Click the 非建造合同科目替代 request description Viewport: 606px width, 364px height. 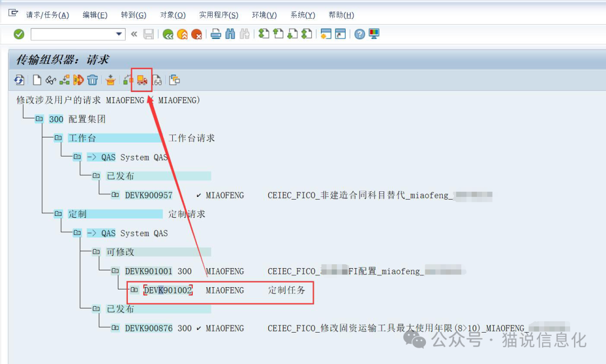(360, 195)
